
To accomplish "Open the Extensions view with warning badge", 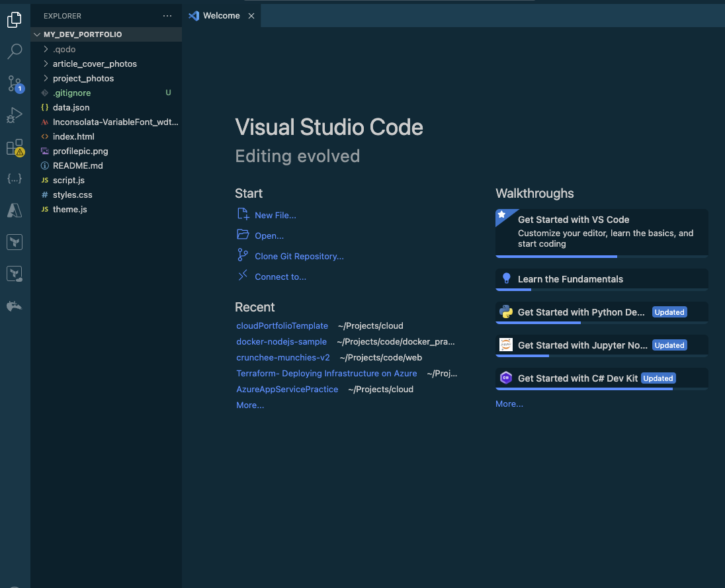I will pyautogui.click(x=15, y=147).
